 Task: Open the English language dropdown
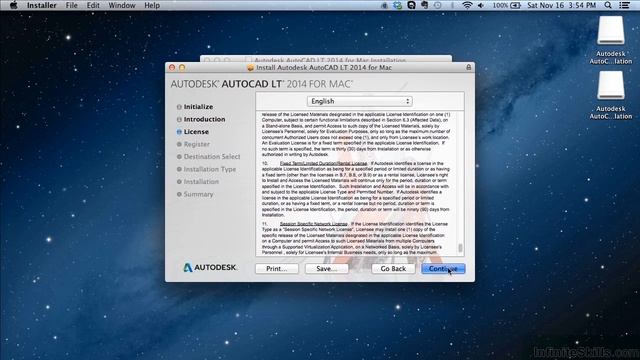click(x=360, y=101)
